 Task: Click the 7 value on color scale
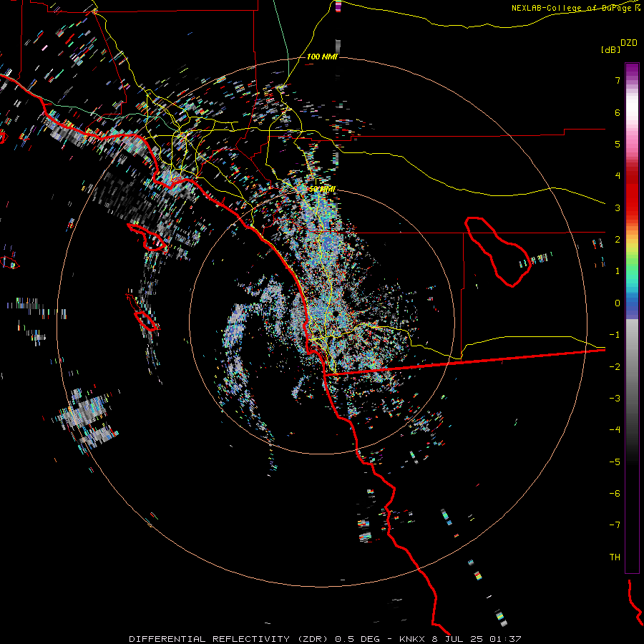(x=618, y=80)
